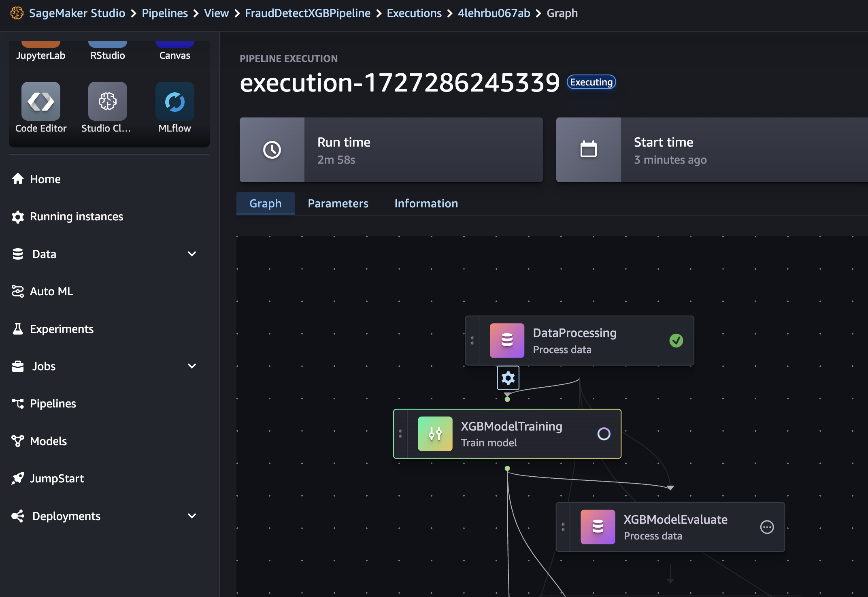Click the SageMaker Studio logo icon
The width and height of the screenshot is (868, 597).
click(17, 13)
